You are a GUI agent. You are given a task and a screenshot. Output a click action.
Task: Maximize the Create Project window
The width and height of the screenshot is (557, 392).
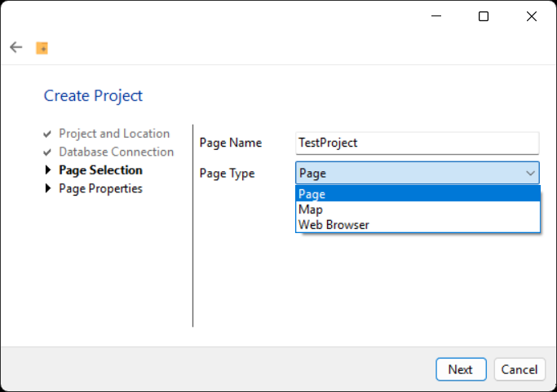(x=484, y=16)
